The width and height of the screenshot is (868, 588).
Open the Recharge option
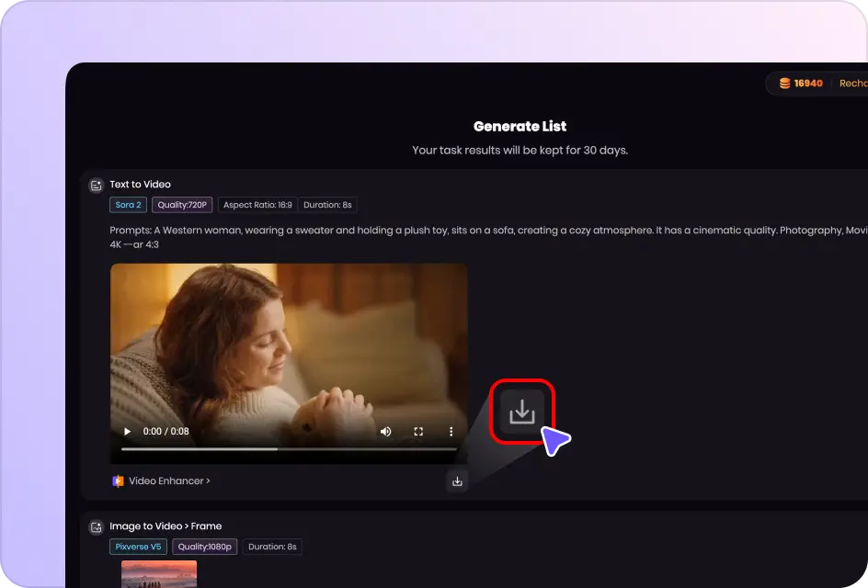tap(852, 84)
